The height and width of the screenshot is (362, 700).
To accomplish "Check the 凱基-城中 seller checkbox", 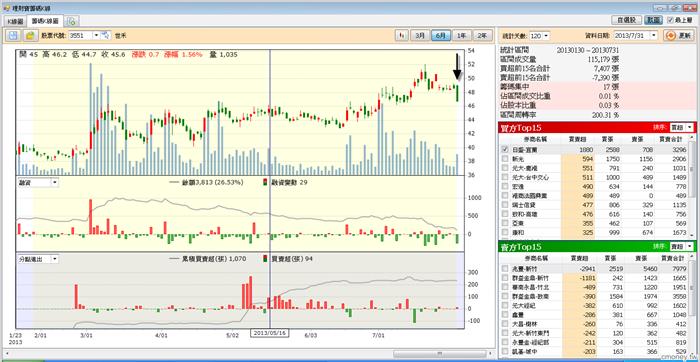I will pyautogui.click(x=505, y=351).
